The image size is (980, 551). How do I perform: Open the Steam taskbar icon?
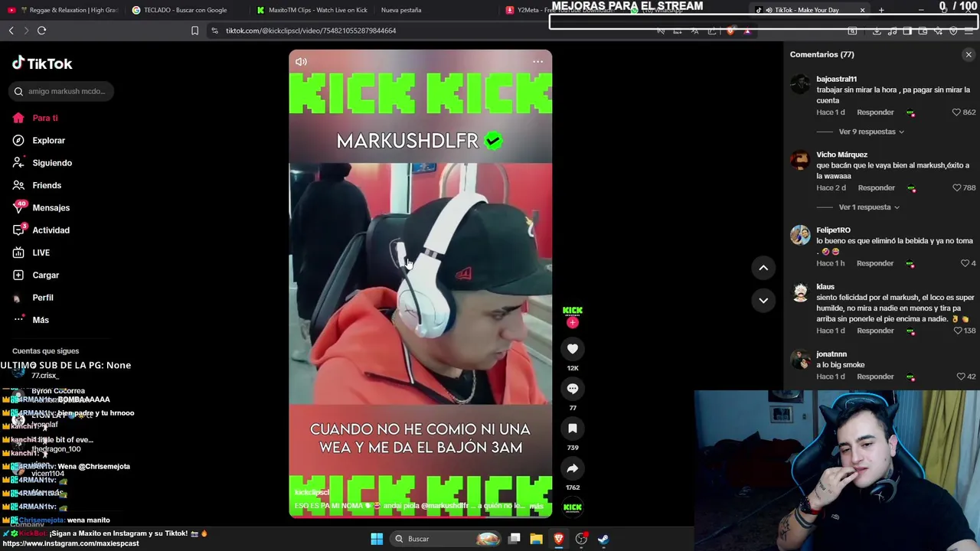[603, 539]
